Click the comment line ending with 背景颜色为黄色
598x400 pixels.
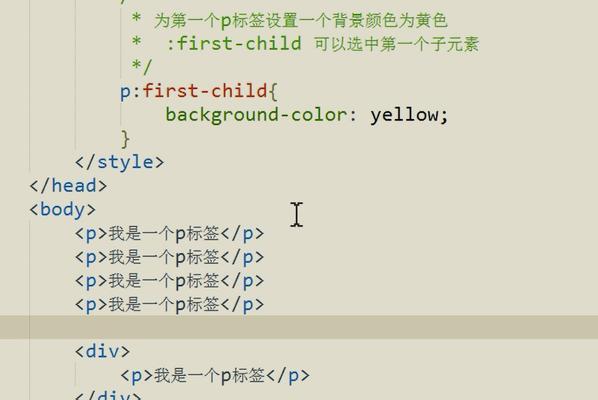pos(289,20)
